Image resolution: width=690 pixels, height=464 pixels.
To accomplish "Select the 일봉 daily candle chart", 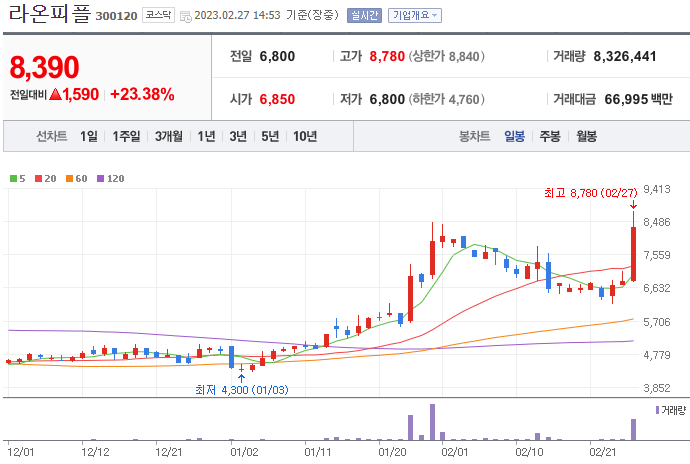I will coord(514,136).
